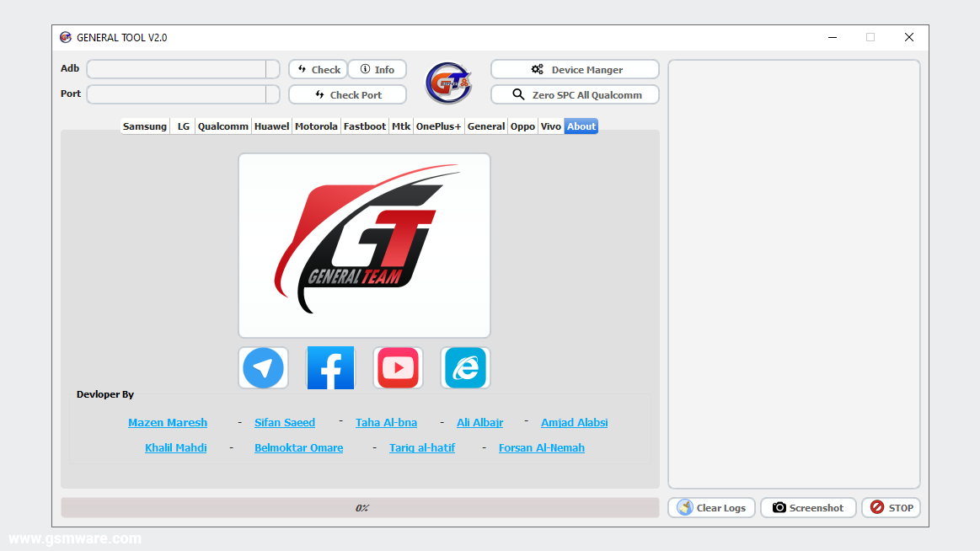Click the Check button for ADB
This screenshot has height=551, width=980.
[318, 69]
